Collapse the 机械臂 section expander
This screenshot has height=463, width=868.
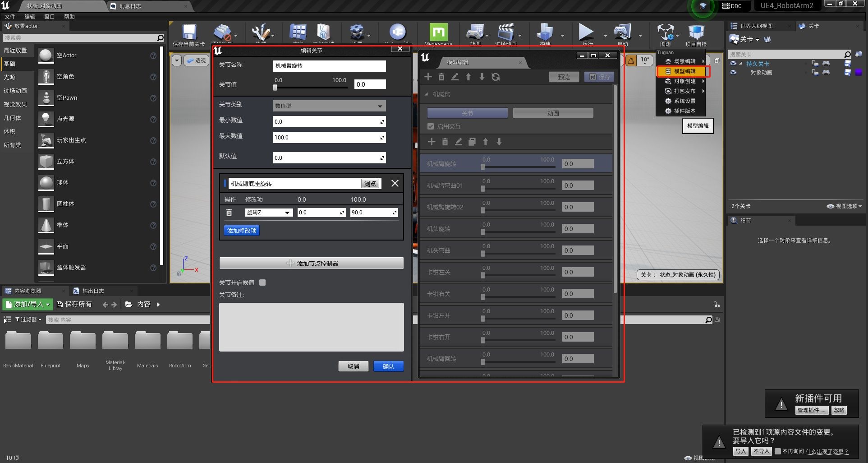click(x=427, y=94)
